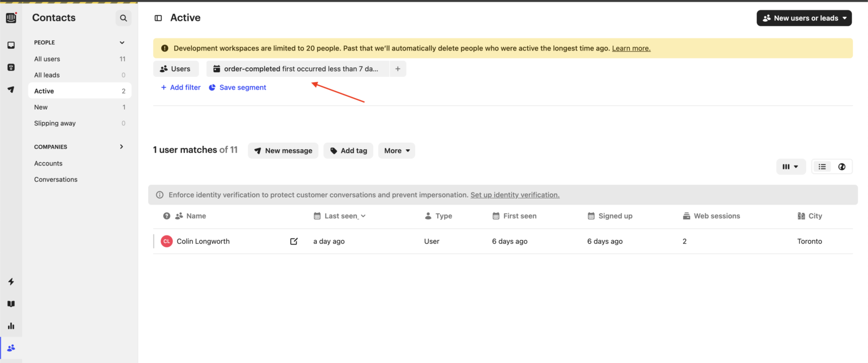Open the Reports bar chart icon
Screen dimensions: 868x363
click(x=11, y=326)
